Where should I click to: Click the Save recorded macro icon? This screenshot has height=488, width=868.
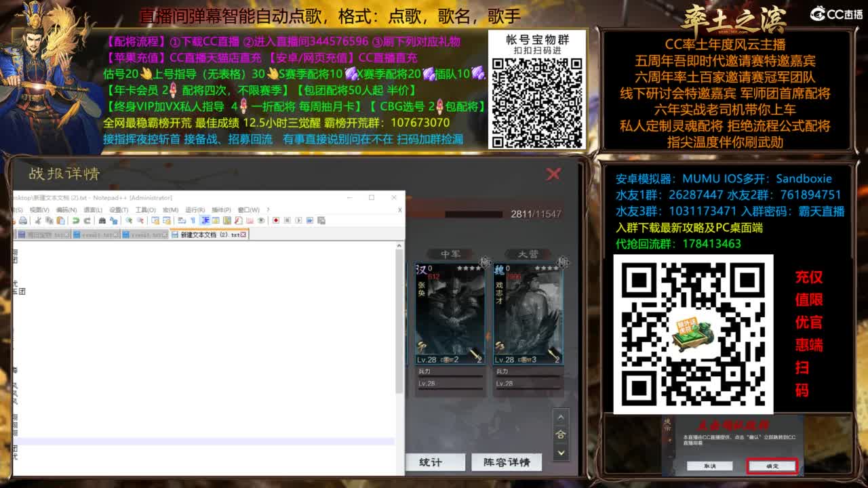[321, 220]
